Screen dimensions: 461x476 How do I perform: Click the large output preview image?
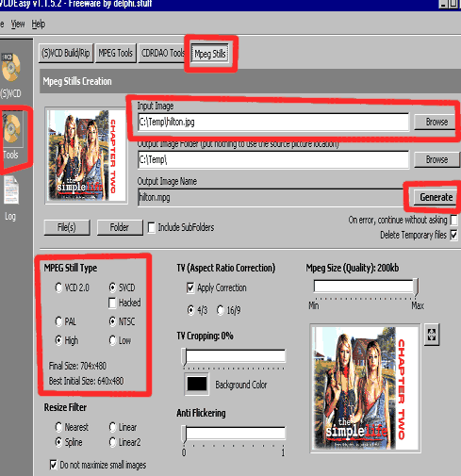click(x=365, y=388)
